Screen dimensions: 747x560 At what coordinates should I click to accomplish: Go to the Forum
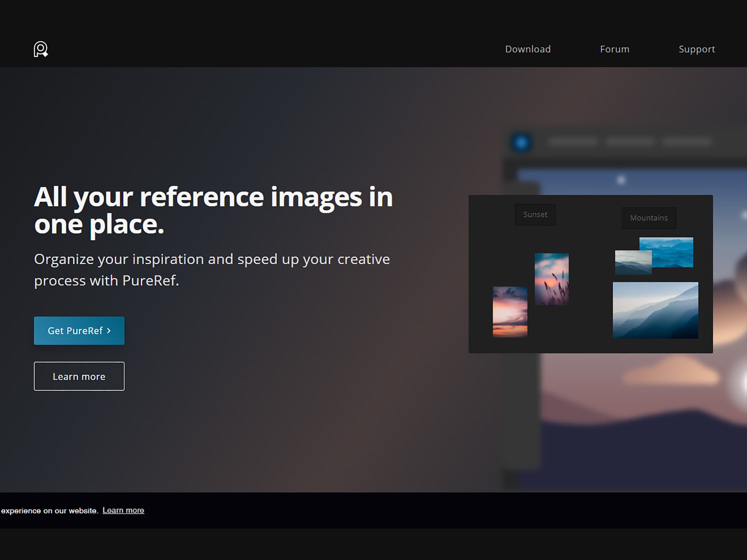click(614, 49)
